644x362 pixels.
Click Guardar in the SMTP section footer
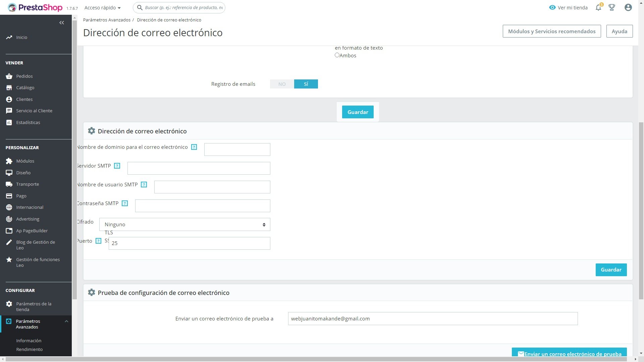tap(611, 270)
